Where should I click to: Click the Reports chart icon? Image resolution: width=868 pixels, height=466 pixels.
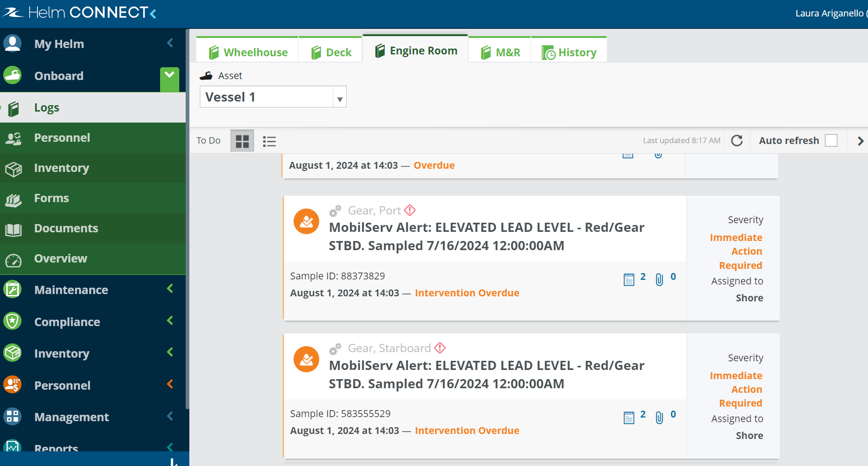12,446
